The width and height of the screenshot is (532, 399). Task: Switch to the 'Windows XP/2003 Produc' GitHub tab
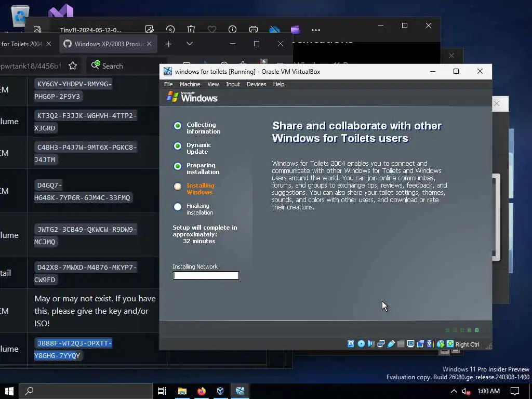tap(109, 44)
